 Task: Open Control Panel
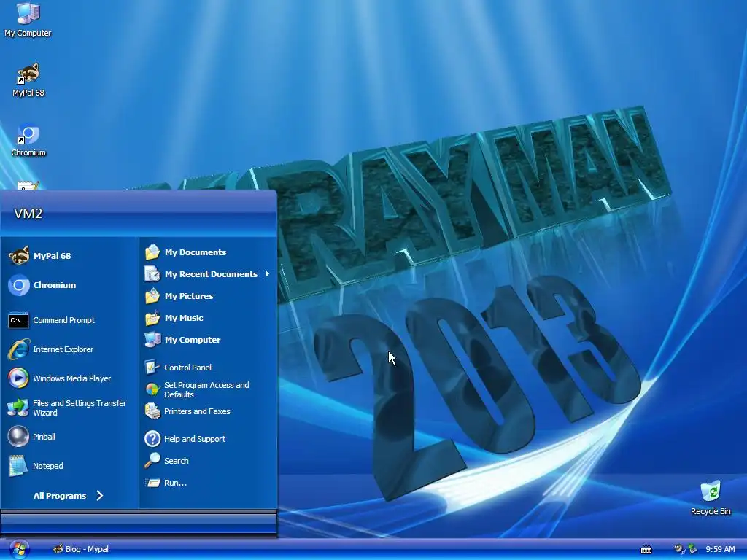[x=208, y=367]
